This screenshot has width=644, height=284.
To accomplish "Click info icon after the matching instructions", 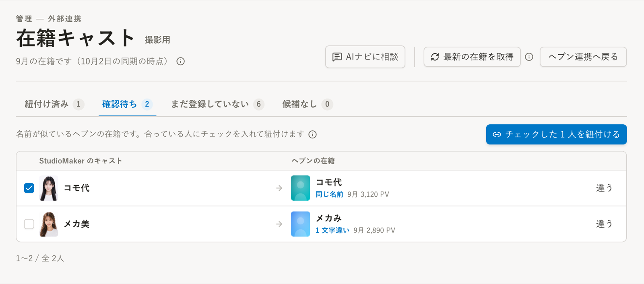I will coord(313,134).
